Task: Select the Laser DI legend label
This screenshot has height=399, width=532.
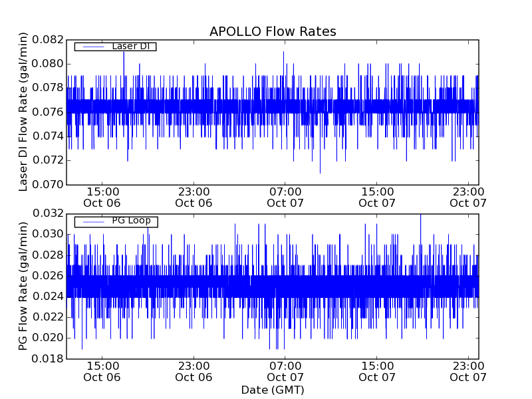Action: tap(130, 47)
